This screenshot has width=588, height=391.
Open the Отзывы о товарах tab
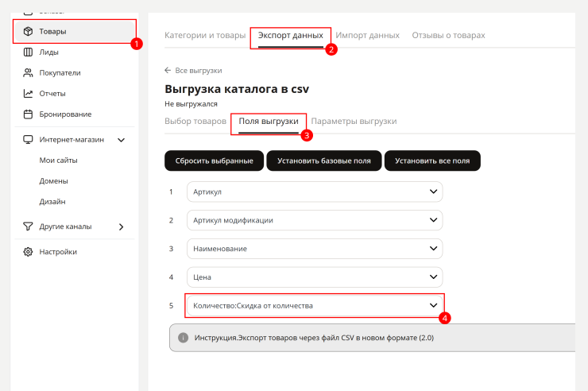point(448,35)
